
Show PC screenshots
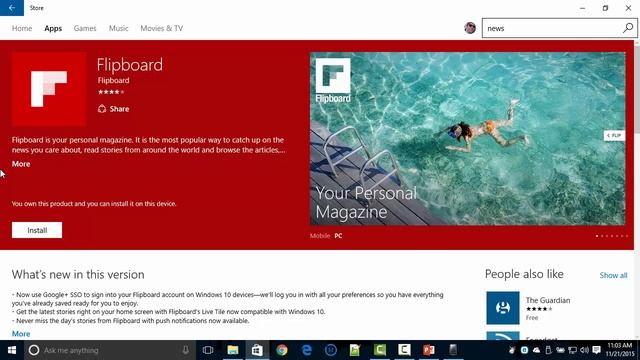(x=338, y=236)
